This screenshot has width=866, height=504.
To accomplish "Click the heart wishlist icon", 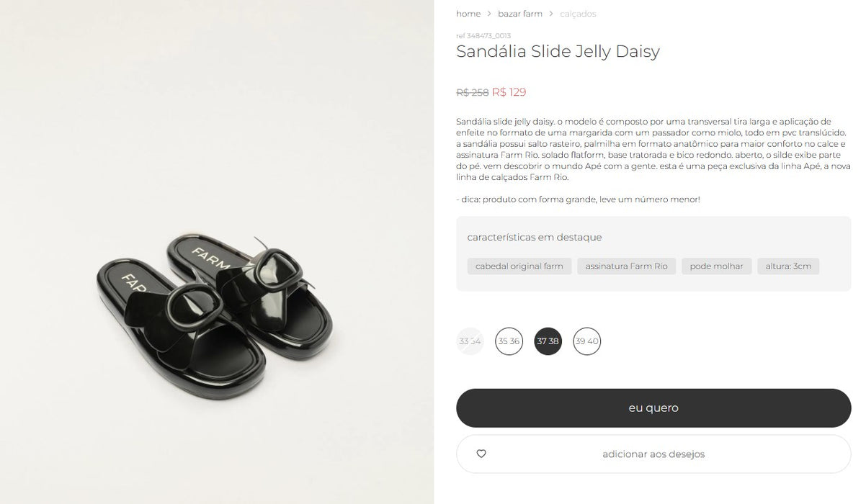I will click(481, 454).
